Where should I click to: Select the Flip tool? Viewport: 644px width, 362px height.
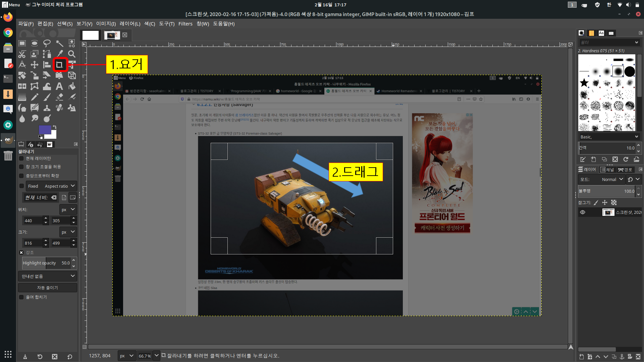click(22, 86)
